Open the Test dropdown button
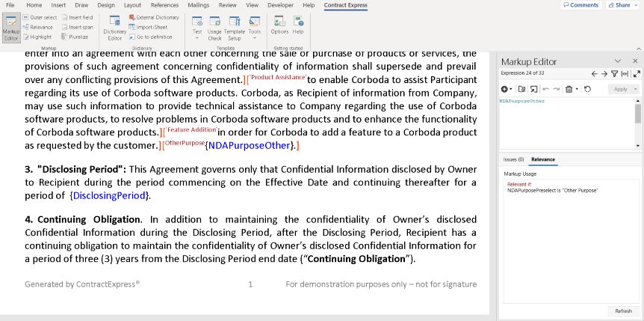The width and height of the screenshot is (644, 321). click(x=197, y=28)
